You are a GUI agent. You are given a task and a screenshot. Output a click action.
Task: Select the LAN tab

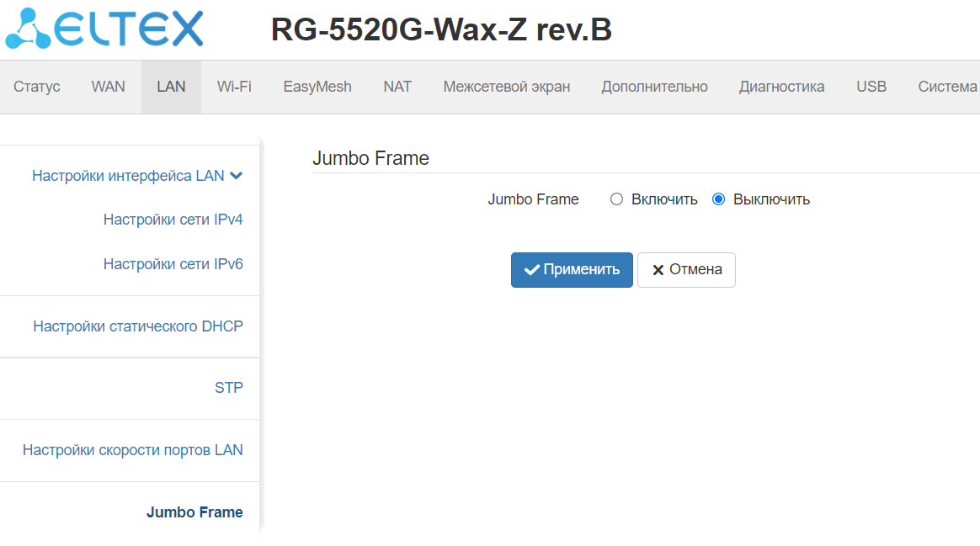click(x=171, y=87)
